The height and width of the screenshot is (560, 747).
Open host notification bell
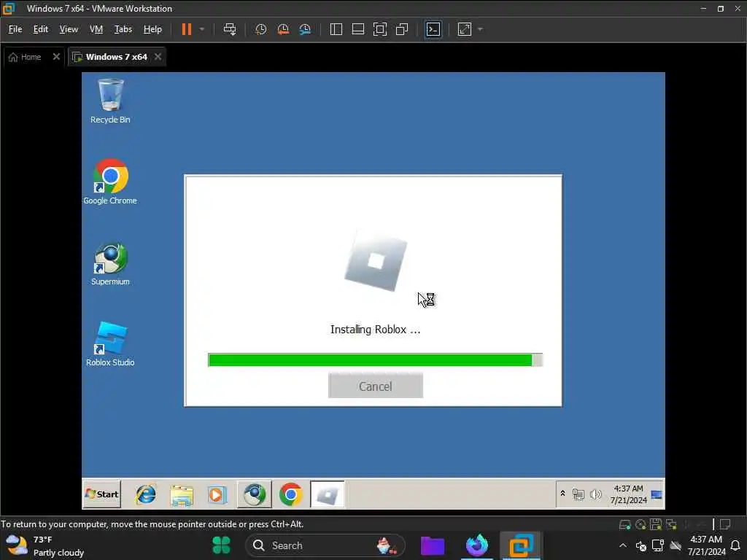[735, 545]
